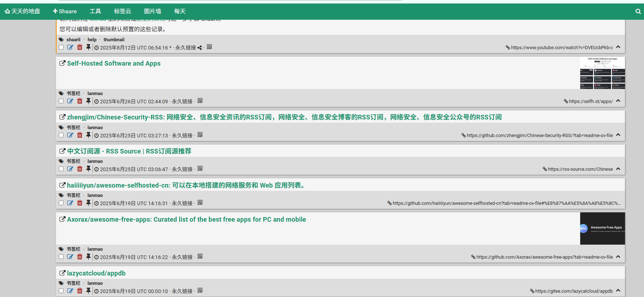
Task: Collapse the Chinese-Security-RSS entry chevron
Action: [x=618, y=135]
